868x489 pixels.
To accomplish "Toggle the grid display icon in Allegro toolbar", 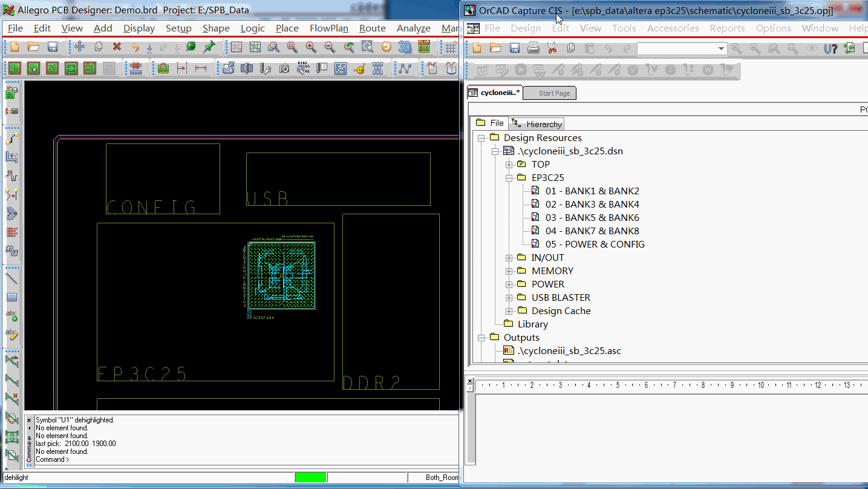I will [451, 47].
